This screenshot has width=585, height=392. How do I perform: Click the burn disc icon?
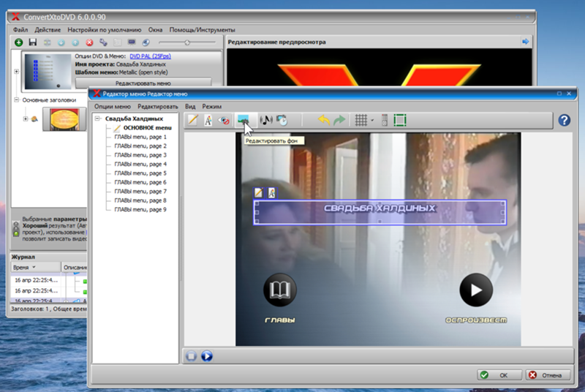(146, 42)
